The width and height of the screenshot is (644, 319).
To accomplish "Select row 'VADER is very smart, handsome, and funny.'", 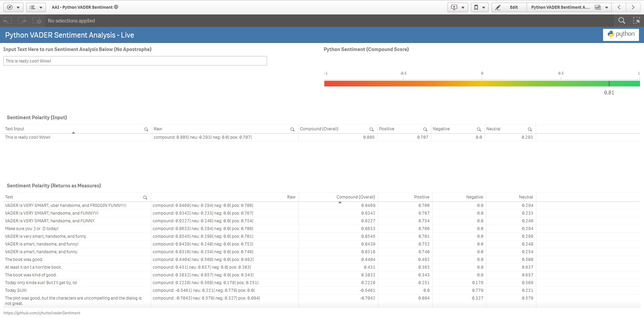I will click(77, 236).
